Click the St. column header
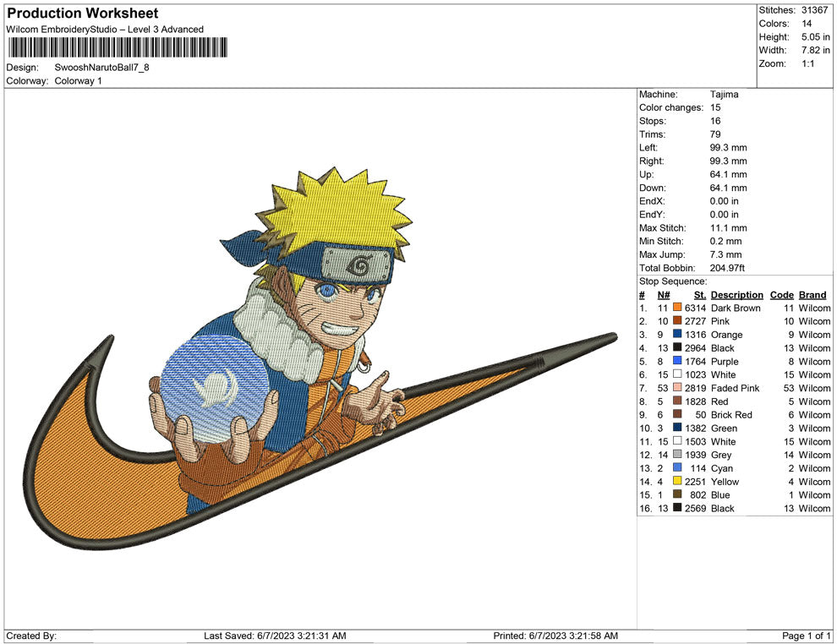The width and height of the screenshot is (837, 644). coord(700,295)
